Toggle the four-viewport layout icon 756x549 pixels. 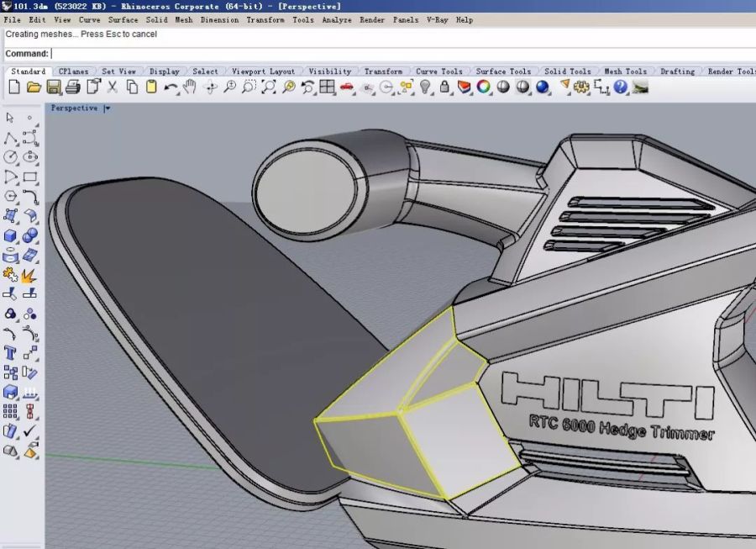328,87
